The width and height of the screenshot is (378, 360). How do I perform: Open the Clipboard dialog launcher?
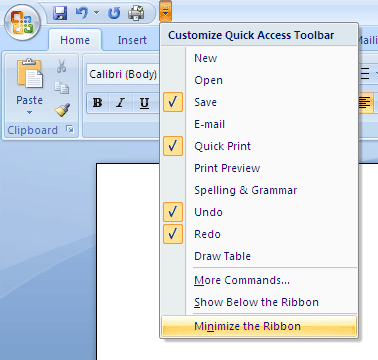pyautogui.click(x=70, y=129)
